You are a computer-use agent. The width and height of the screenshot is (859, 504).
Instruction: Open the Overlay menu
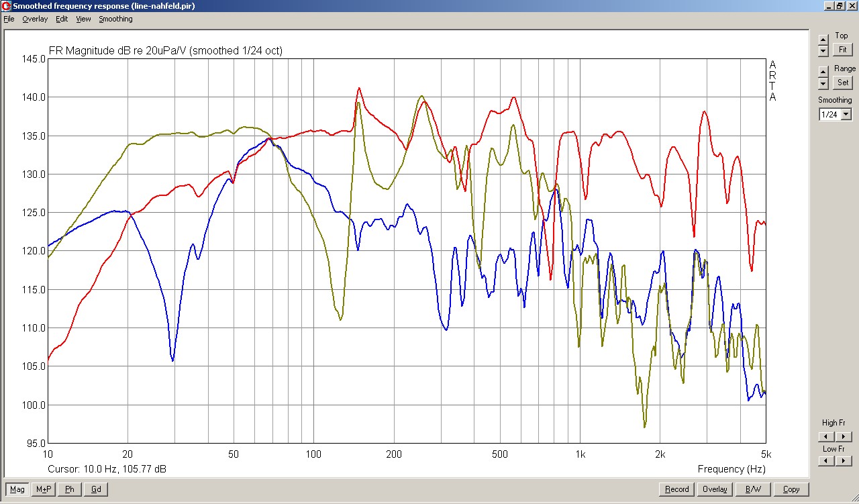coord(35,19)
